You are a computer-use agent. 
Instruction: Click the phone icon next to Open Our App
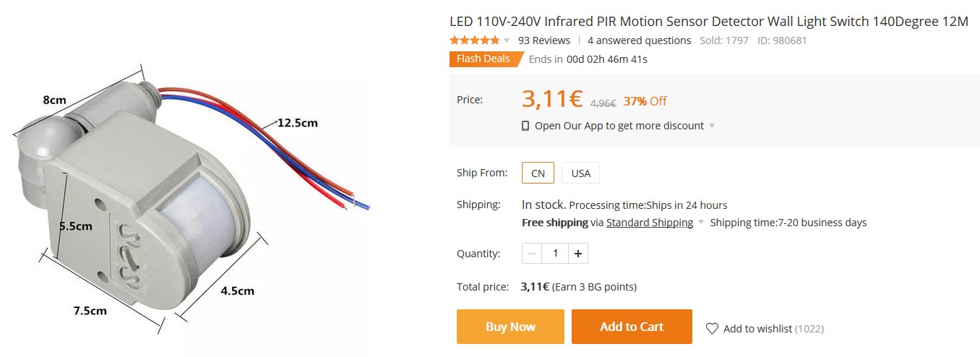tap(525, 126)
